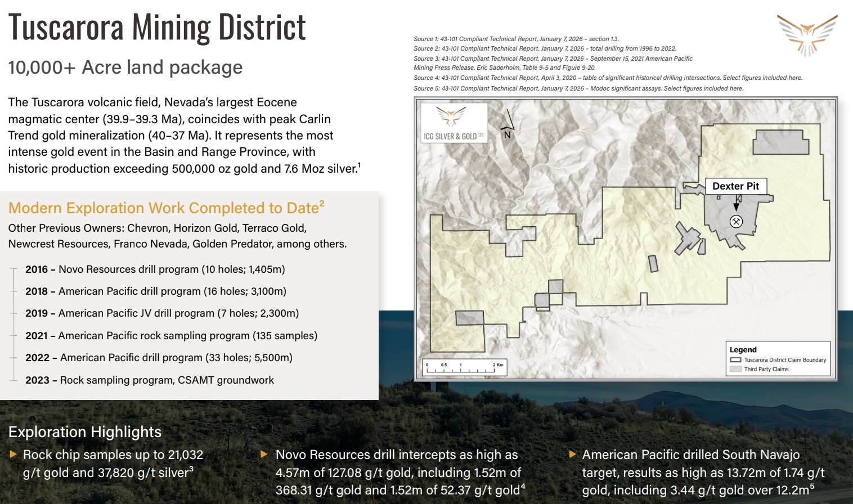Click the 'Source 3' citation line
The width and height of the screenshot is (853, 504).
coord(553,63)
